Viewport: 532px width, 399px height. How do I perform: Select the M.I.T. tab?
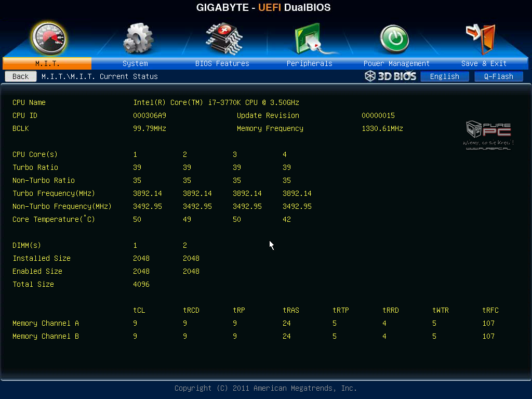(x=47, y=63)
